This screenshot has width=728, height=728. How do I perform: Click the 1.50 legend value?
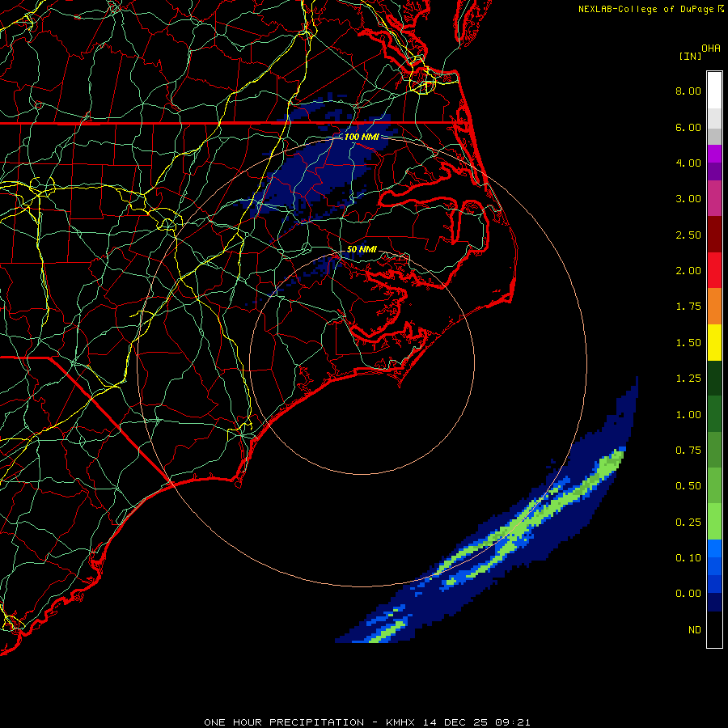point(688,343)
